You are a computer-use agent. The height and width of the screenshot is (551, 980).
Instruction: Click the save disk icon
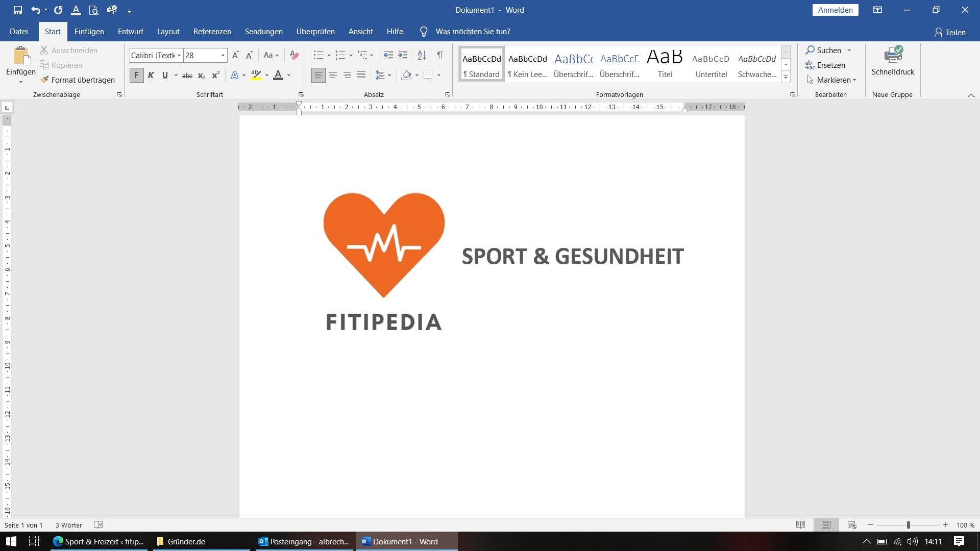click(18, 10)
